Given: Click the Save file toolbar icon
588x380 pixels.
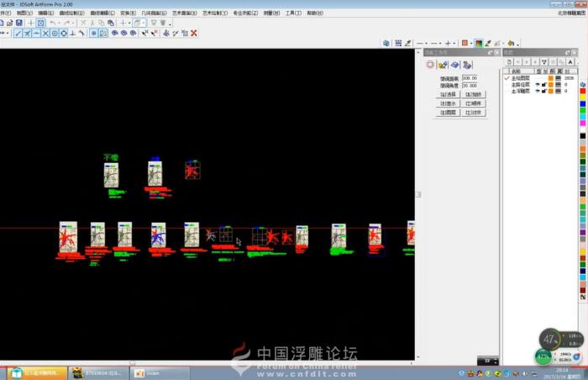Looking at the screenshot, I should 18,23.
